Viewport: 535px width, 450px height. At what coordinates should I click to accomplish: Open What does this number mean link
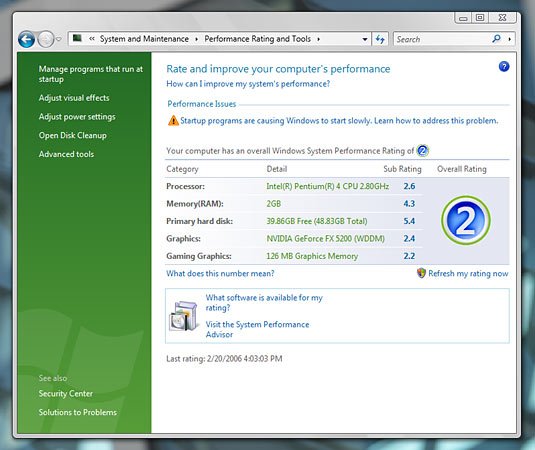220,273
